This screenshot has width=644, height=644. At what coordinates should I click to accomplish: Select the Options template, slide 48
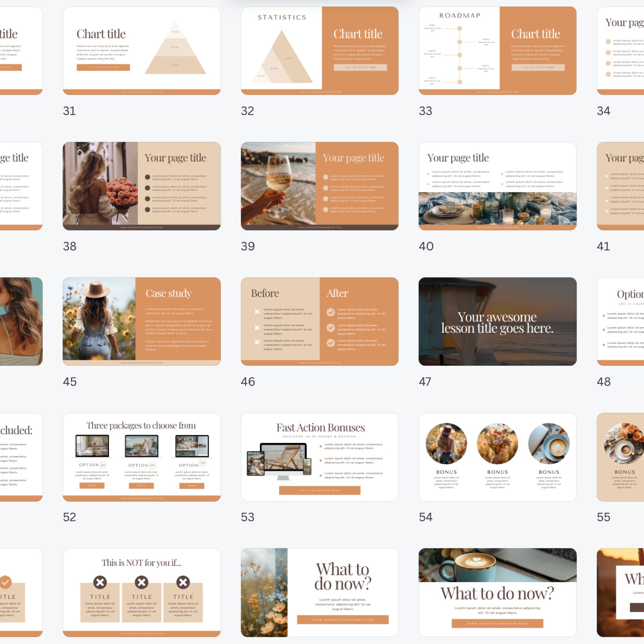click(623, 321)
